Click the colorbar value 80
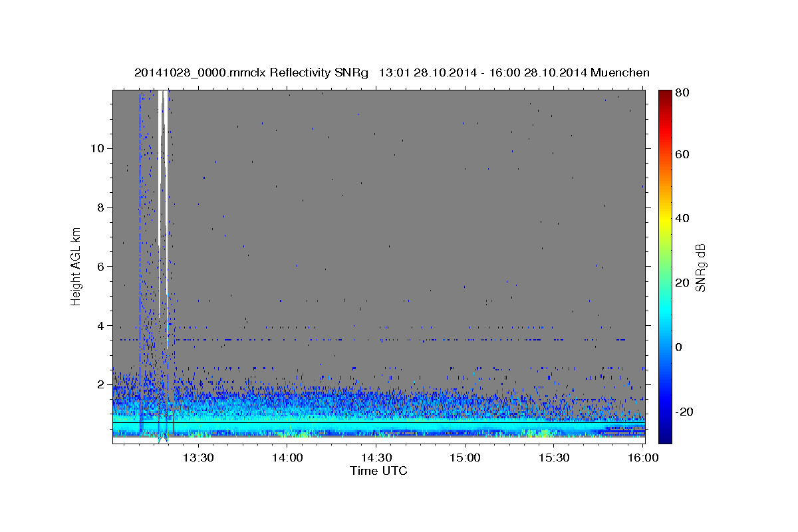 pyautogui.click(x=682, y=93)
